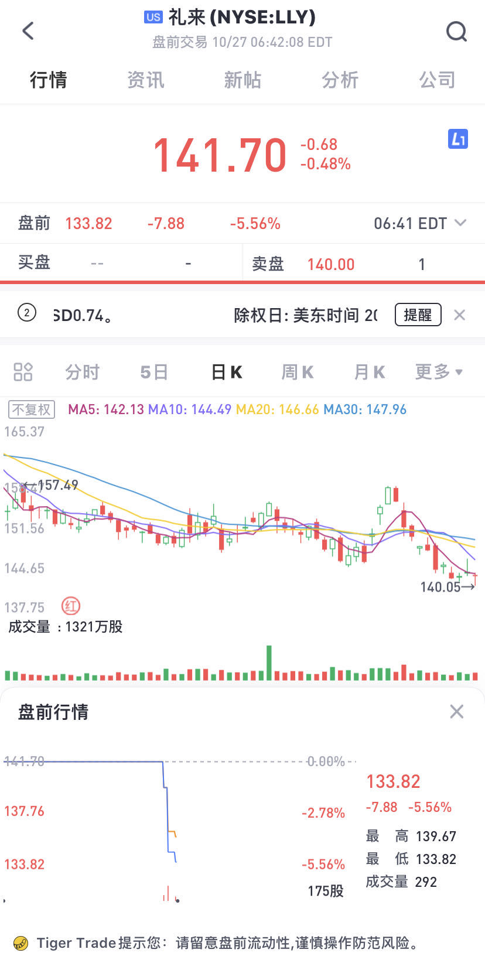
Task: Open the 资讯 tab
Action: (145, 80)
